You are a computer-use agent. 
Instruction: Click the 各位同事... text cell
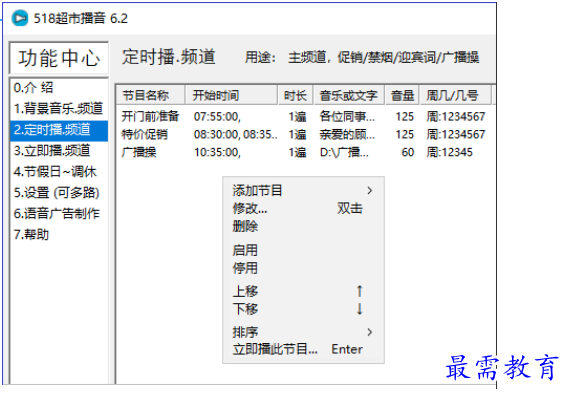tap(347, 116)
